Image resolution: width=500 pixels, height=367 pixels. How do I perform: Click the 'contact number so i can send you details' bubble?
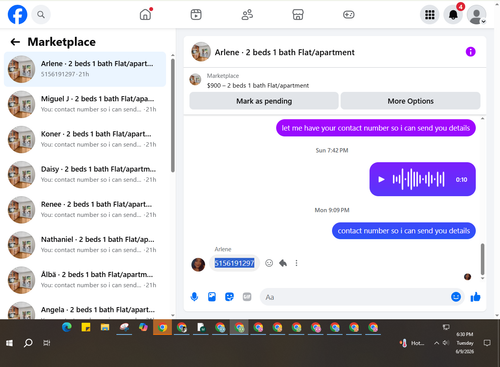(x=404, y=231)
